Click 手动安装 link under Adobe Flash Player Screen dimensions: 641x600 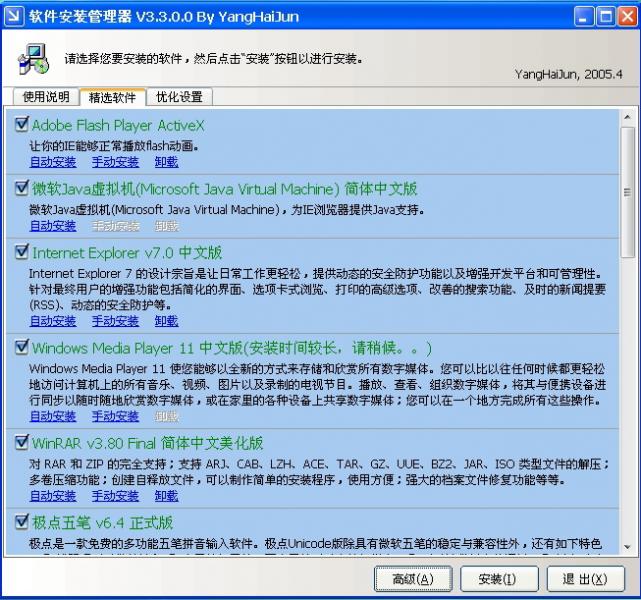[x=115, y=162]
